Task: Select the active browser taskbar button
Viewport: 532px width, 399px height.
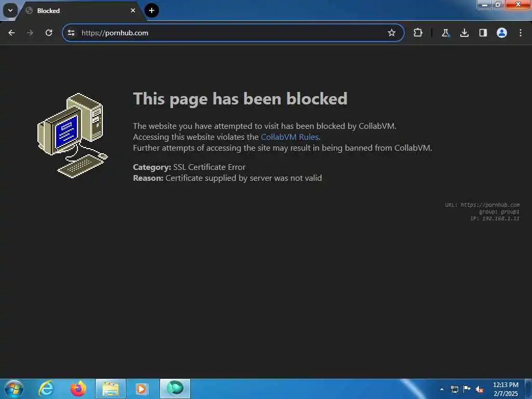Action: click(x=175, y=389)
